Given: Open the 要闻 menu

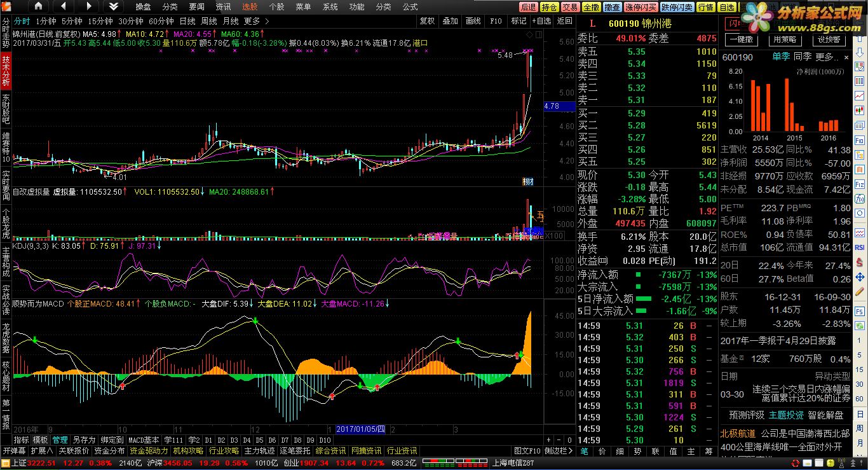Looking at the screenshot, I should pos(197,6).
